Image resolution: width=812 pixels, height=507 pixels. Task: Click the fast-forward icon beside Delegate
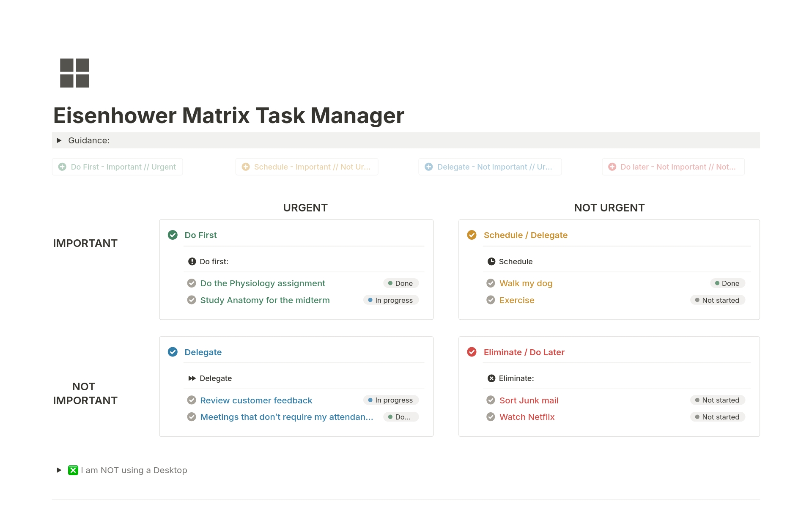(x=192, y=378)
